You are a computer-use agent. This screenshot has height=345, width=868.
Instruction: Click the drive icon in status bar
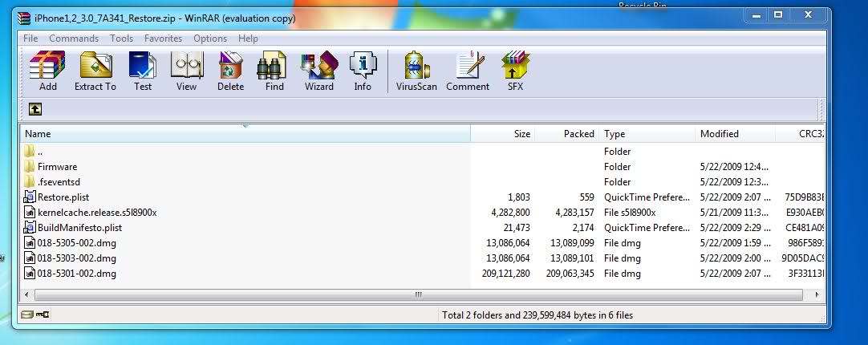[x=26, y=315]
